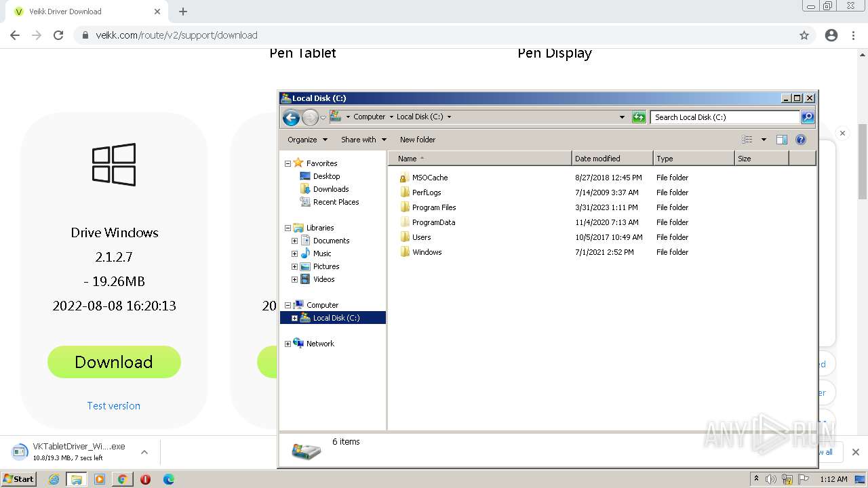Select the ProgramData folder

click(x=433, y=222)
